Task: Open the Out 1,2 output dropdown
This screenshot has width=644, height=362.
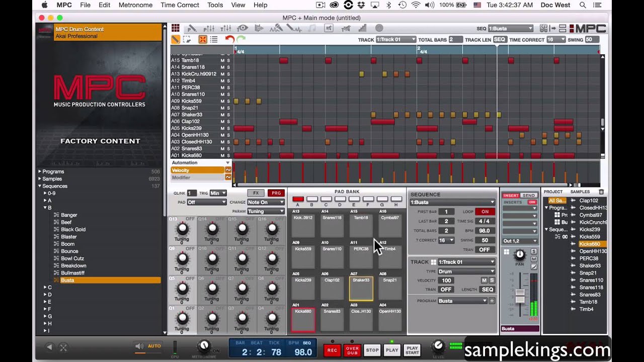Action: (520, 241)
